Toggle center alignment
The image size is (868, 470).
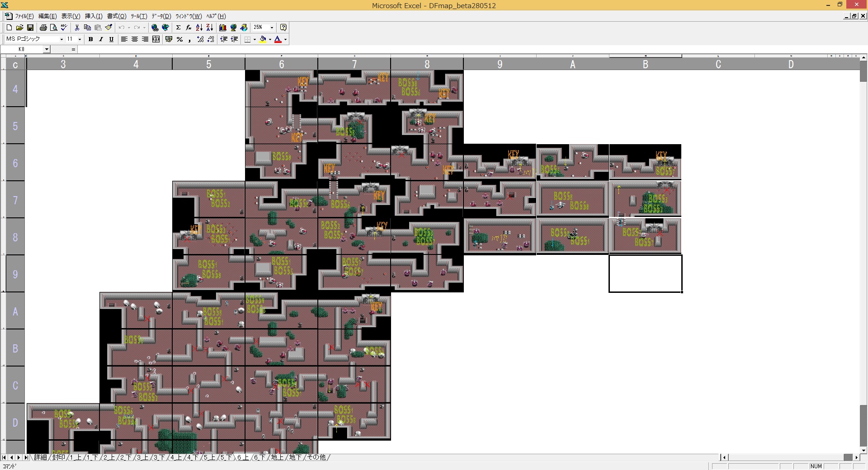134,39
